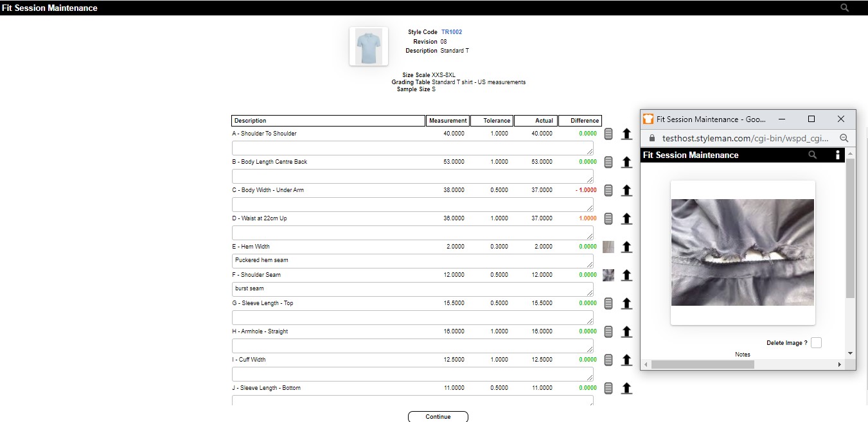
Task: Upload image for Body Length Centre Back
Action: click(x=627, y=162)
